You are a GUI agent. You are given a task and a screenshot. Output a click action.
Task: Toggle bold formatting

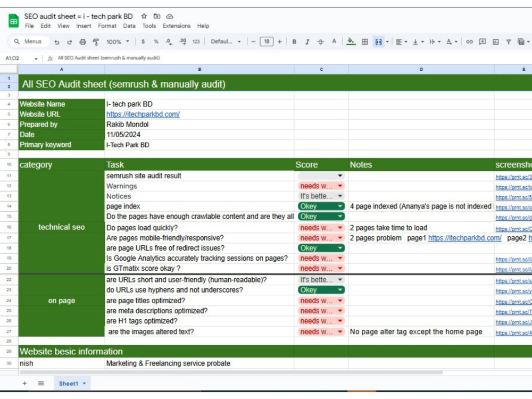point(294,41)
